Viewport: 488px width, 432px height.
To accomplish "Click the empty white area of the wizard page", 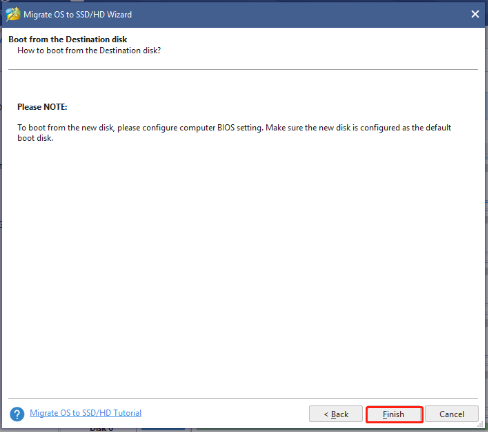I will click(243, 267).
